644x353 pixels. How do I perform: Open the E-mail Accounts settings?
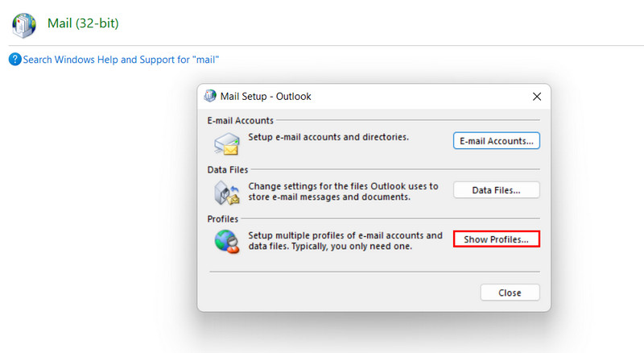pyautogui.click(x=496, y=141)
